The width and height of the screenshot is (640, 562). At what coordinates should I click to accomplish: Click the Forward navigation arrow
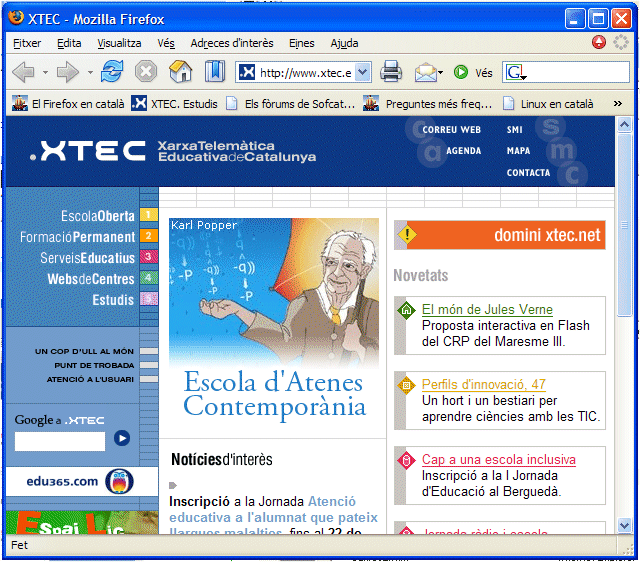[67, 72]
